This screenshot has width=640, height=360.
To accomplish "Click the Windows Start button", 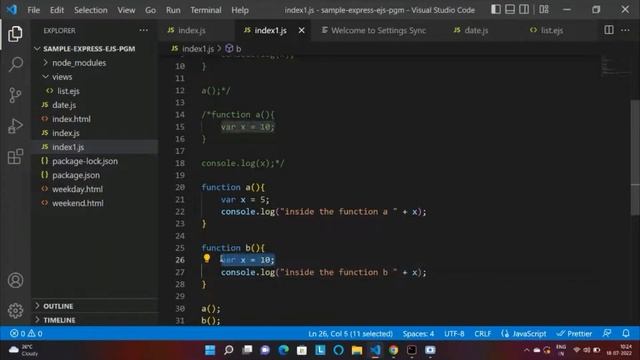I will click(x=210, y=350).
